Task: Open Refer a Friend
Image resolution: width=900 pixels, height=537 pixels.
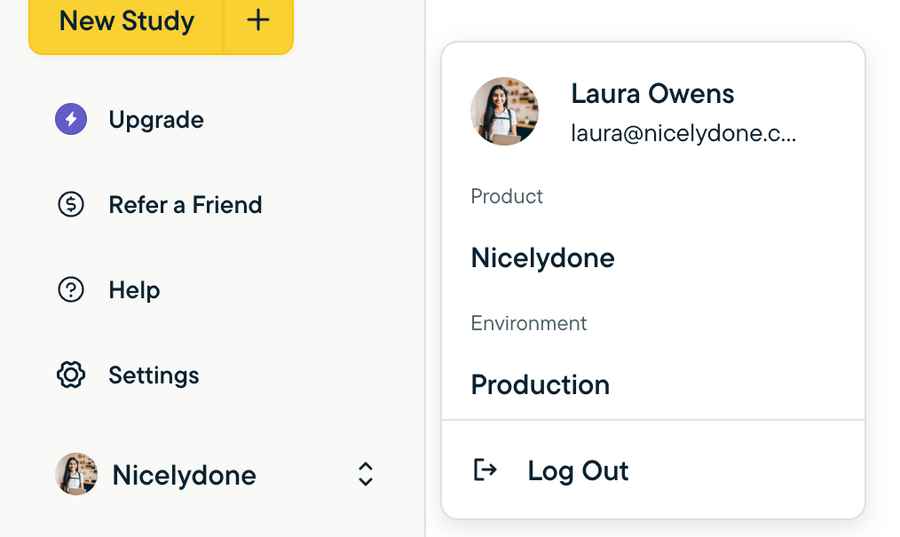Action: (x=185, y=205)
